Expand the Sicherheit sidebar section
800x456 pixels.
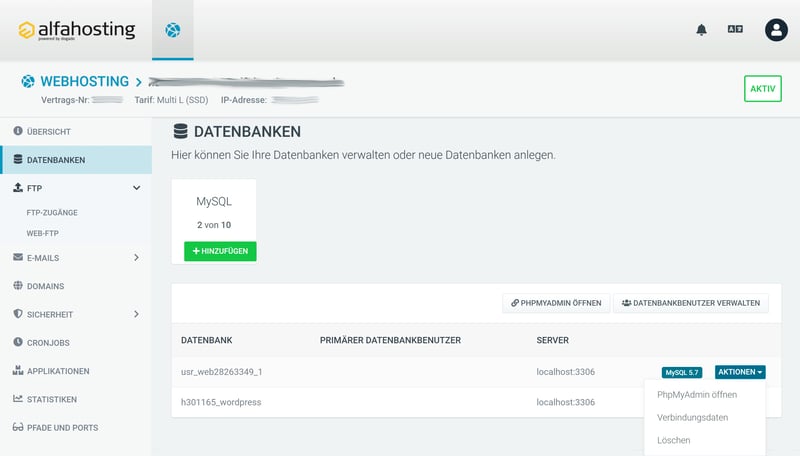click(x=136, y=314)
